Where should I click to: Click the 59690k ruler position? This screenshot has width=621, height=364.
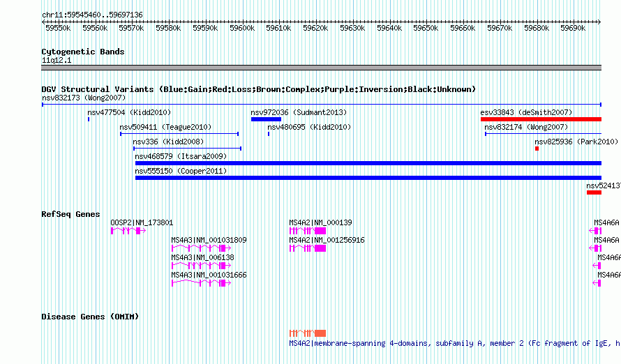[x=573, y=28]
